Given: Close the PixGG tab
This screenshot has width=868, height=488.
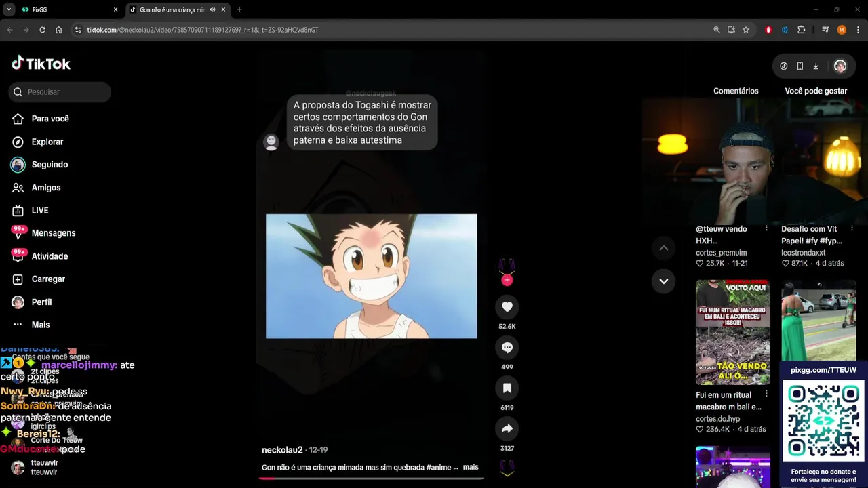Looking at the screenshot, I should (x=115, y=10).
